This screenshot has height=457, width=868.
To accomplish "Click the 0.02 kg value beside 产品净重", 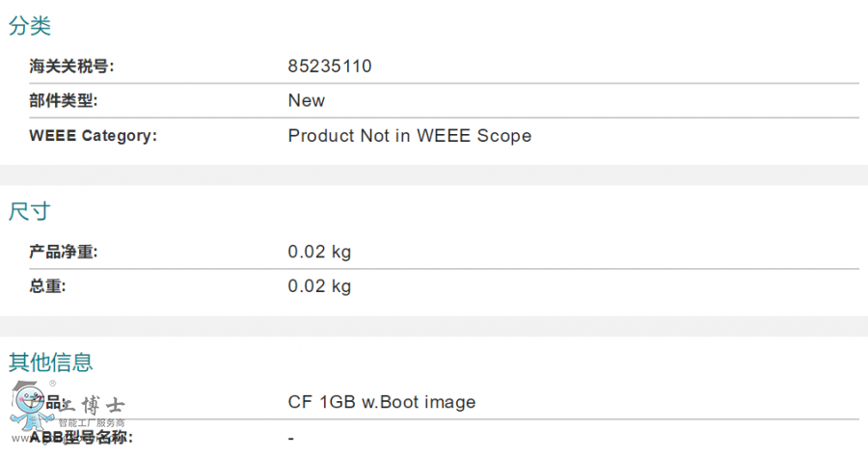I will tap(319, 253).
